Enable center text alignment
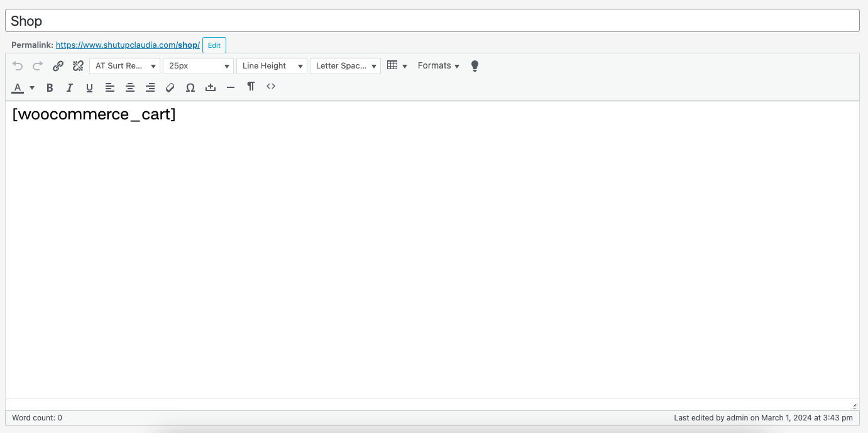The height and width of the screenshot is (433, 868). (130, 87)
